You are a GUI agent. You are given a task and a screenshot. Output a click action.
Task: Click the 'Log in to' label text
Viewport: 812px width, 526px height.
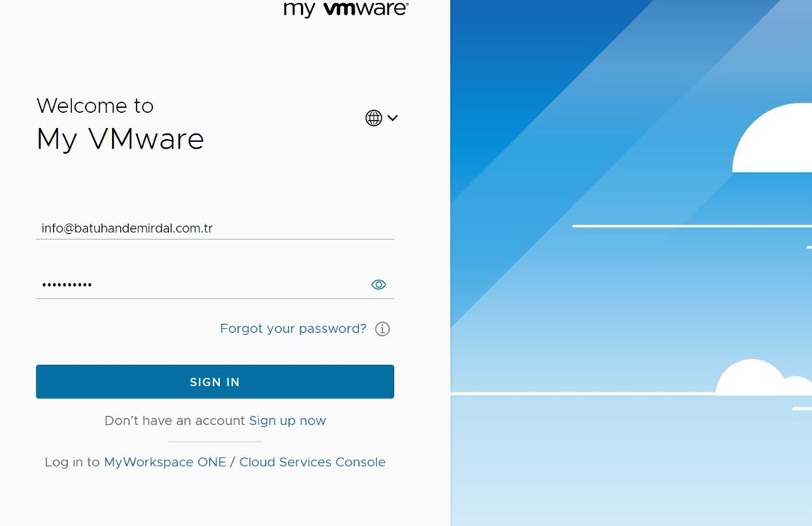pyautogui.click(x=72, y=462)
